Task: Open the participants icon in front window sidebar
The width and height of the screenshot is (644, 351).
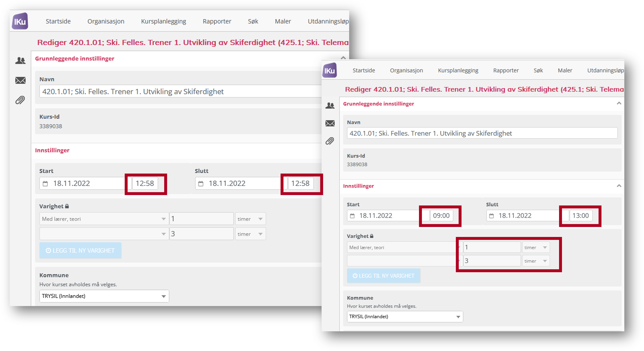Action: [x=330, y=106]
